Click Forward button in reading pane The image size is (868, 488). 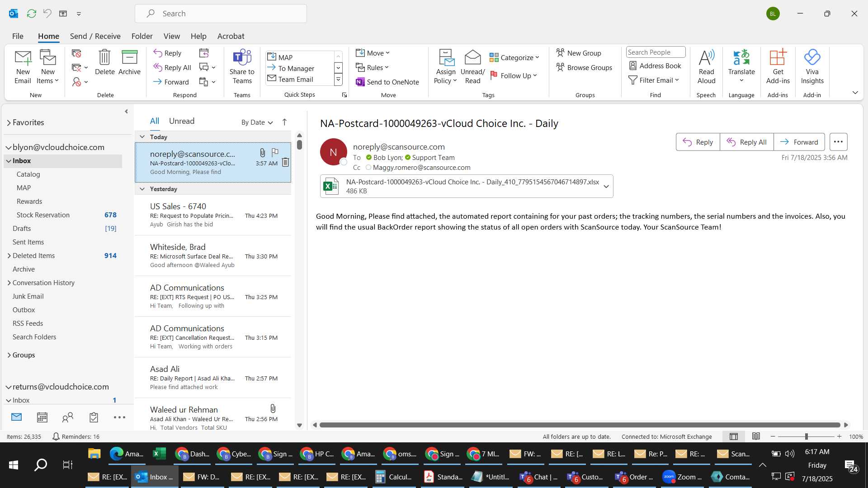[x=799, y=142]
